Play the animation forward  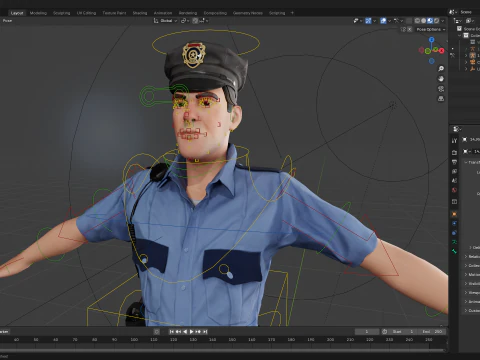191,332
